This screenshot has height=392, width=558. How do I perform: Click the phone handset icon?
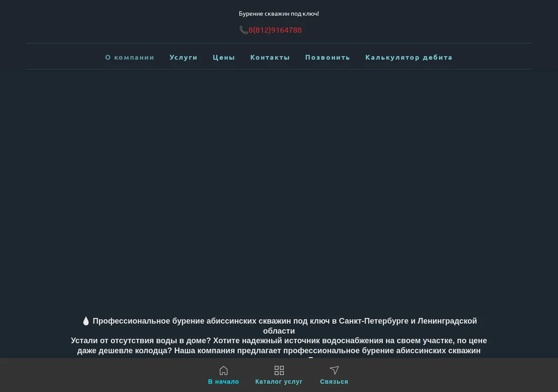pos(243,30)
